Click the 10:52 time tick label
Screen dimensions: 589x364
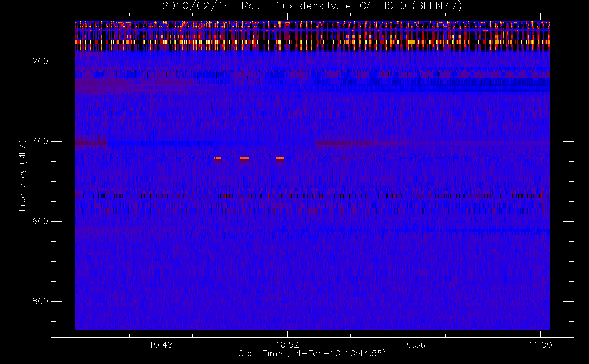(287, 345)
